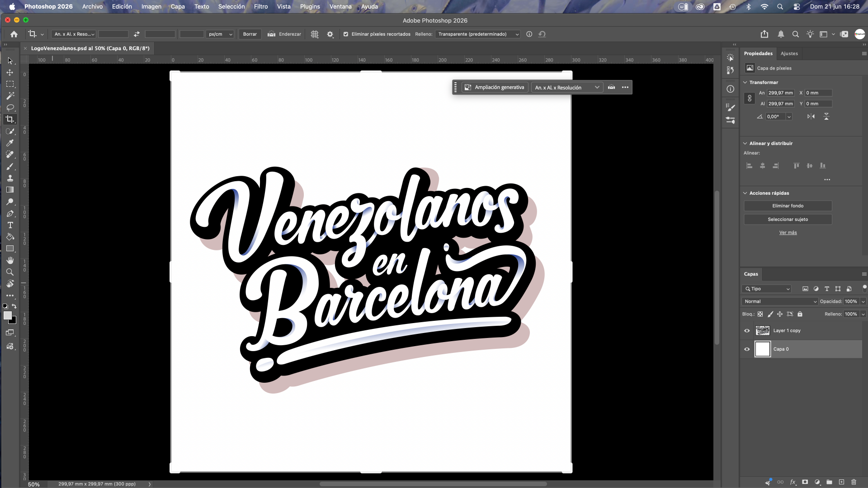Click the Enderezar button
The width and height of the screenshot is (868, 488).
pos(284,34)
